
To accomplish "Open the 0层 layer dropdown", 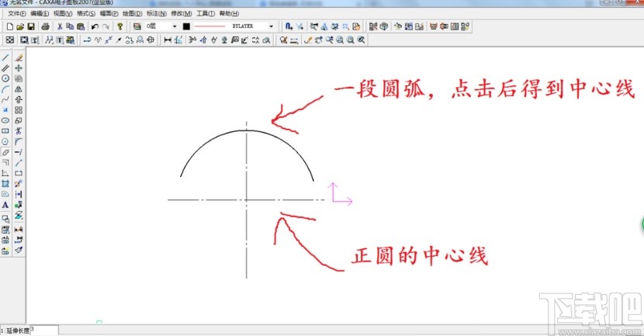I will tap(175, 26).
